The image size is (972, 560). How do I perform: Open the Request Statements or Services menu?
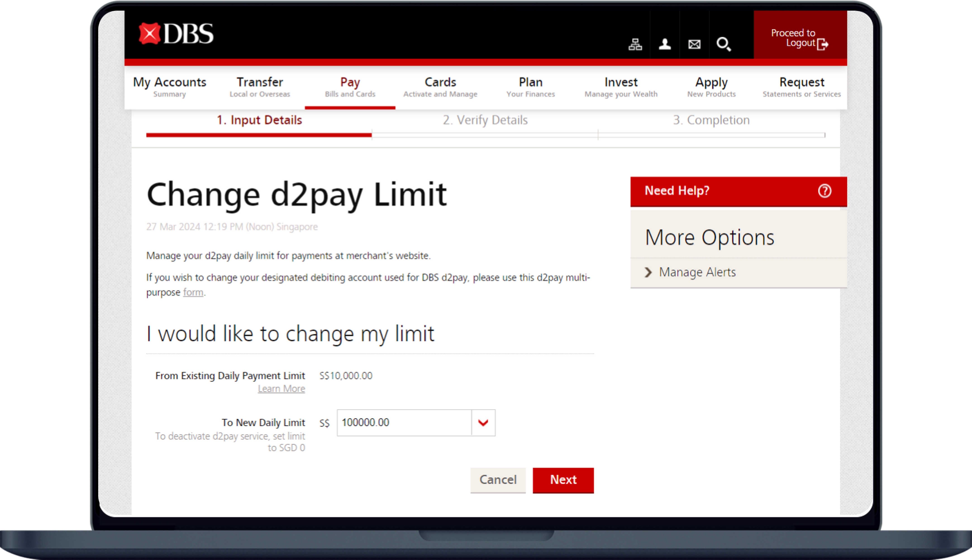[802, 87]
